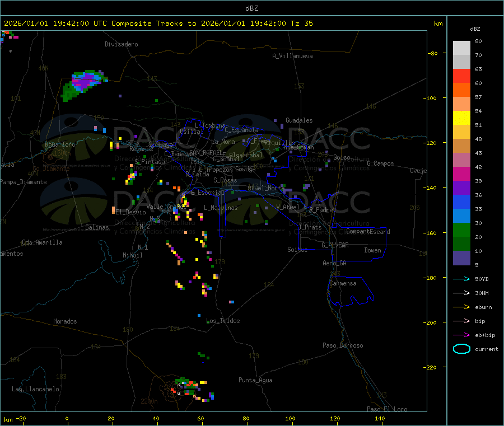
Task: Select the blue 36 dBZ color swatch
Action: [461, 202]
